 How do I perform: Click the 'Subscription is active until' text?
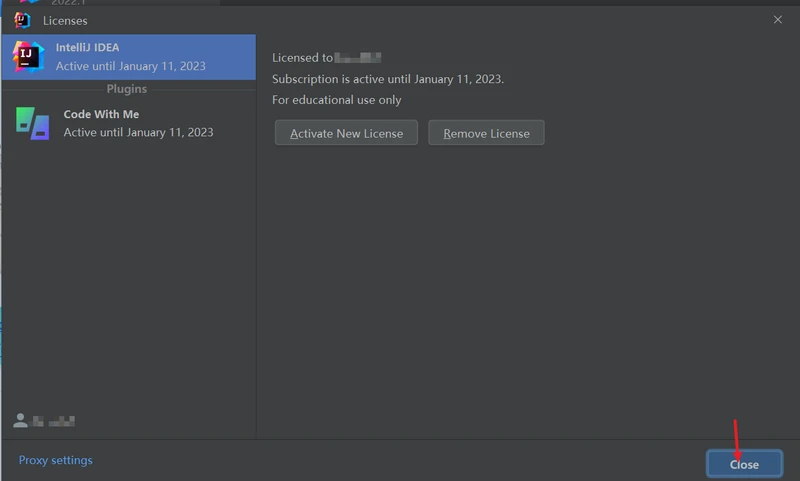(388, 79)
